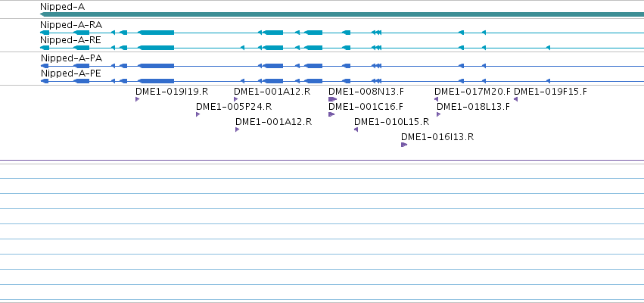Open the DME1-008N13.F label
The image size is (644, 303).
click(366, 91)
